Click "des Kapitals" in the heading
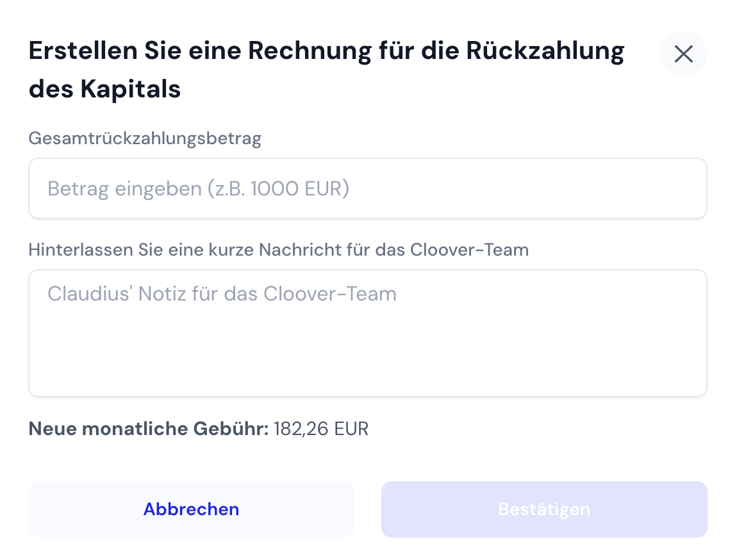This screenshot has height=560, width=737. pyautogui.click(x=104, y=89)
